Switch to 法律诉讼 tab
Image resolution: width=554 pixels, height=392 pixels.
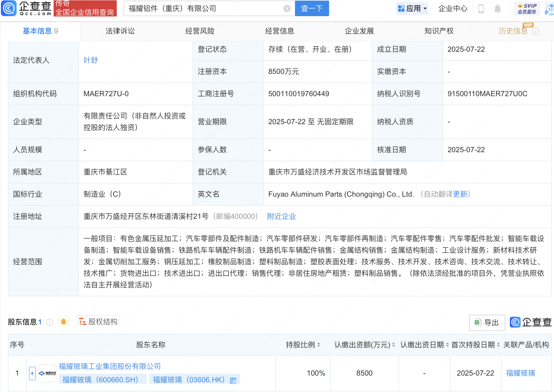[120, 31]
